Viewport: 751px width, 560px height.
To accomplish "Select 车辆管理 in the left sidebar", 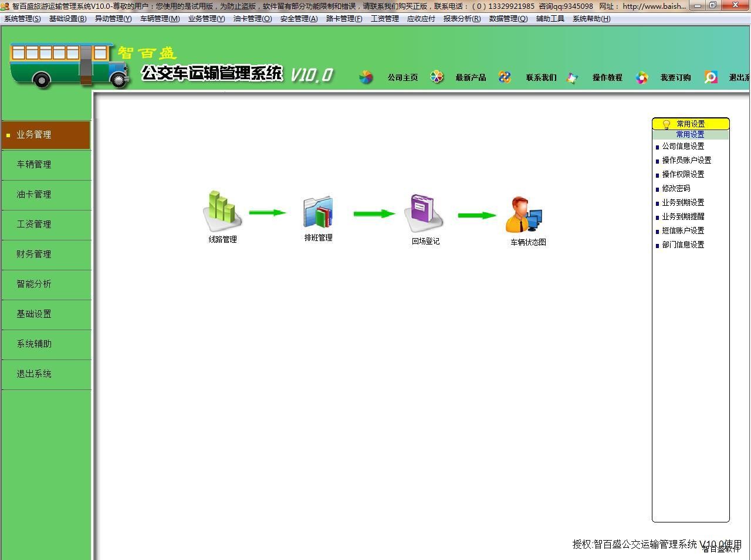I will [x=46, y=165].
